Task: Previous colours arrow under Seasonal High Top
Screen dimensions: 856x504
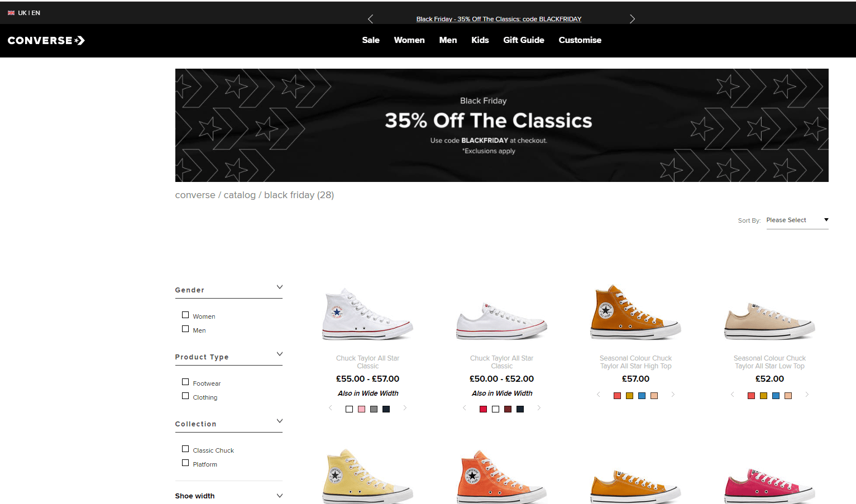Action: (x=599, y=395)
